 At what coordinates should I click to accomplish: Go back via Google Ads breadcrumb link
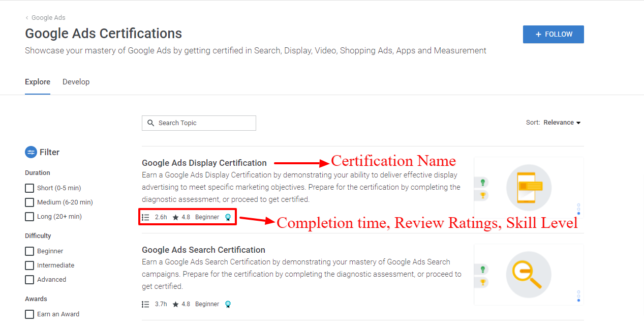48,18
